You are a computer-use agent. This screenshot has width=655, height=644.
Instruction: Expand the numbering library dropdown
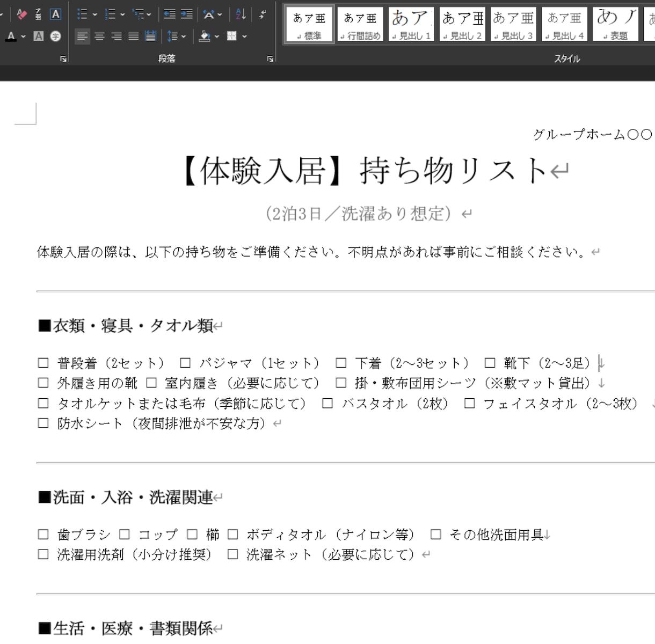point(123,14)
